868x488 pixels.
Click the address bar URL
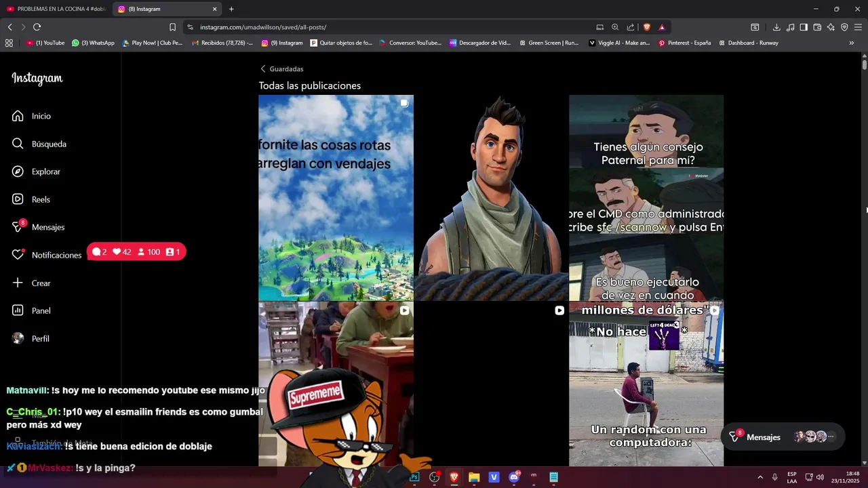(263, 27)
